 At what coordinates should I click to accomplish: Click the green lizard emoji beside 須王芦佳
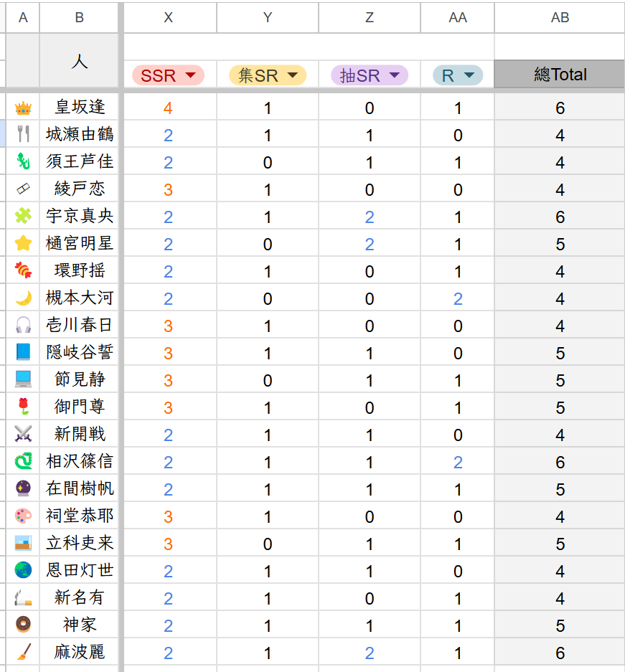[x=23, y=161]
